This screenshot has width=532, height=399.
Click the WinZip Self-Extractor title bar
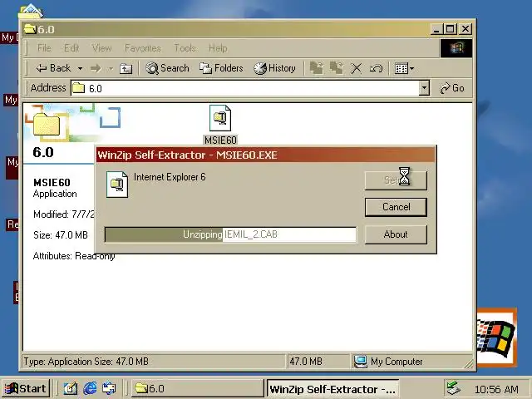point(265,155)
